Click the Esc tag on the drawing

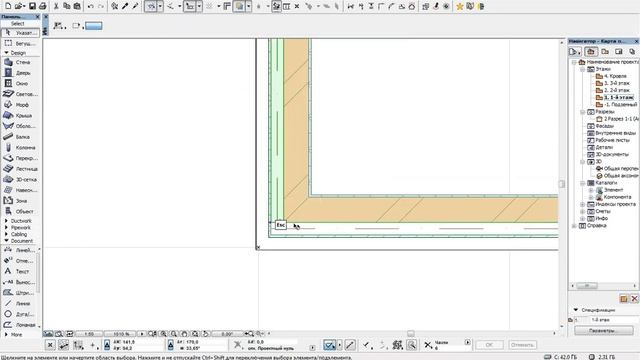pyautogui.click(x=280, y=225)
